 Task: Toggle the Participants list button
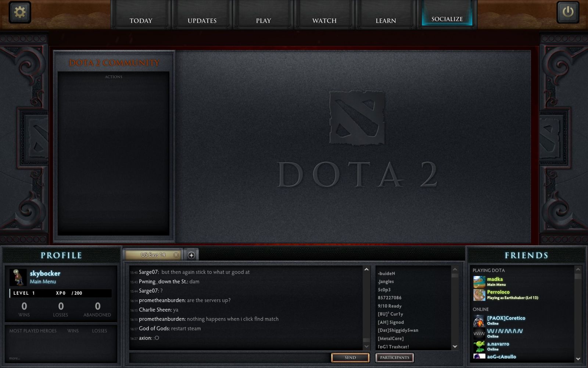tap(394, 357)
